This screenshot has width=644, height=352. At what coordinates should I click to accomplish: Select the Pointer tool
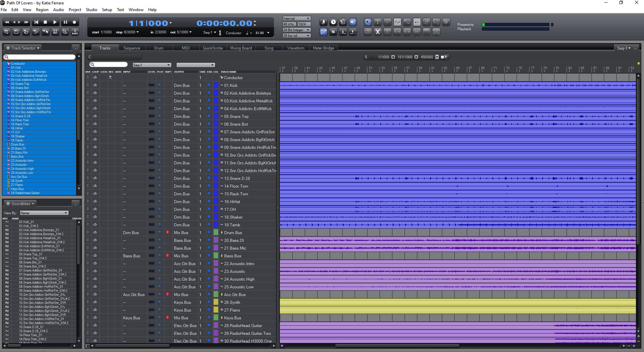368,22
